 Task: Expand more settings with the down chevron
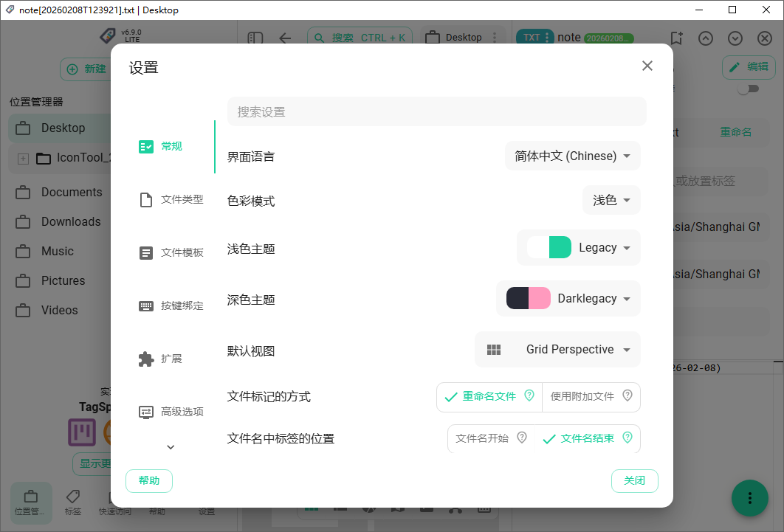tap(171, 446)
